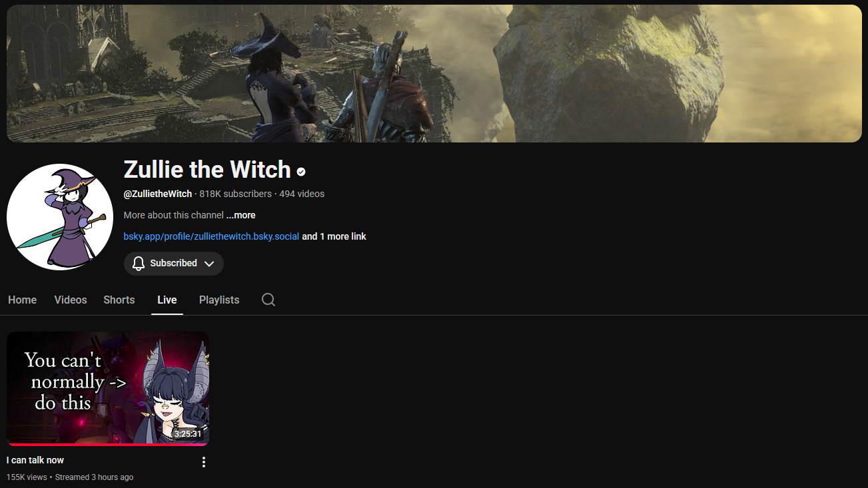Expand the Subscribed notification options chevron
The image size is (868, 488).
click(209, 264)
